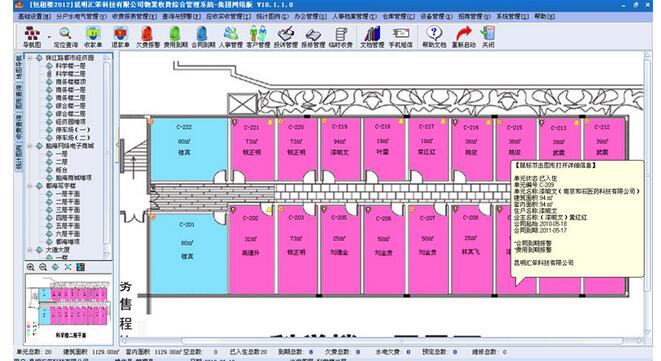The width and height of the screenshot is (661, 361).
Task: Select 综合楼二层 in the tree
Action: (x=70, y=114)
